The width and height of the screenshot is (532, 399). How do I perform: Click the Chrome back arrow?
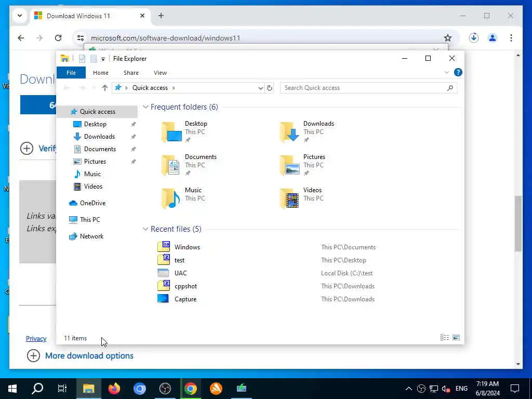coord(21,38)
